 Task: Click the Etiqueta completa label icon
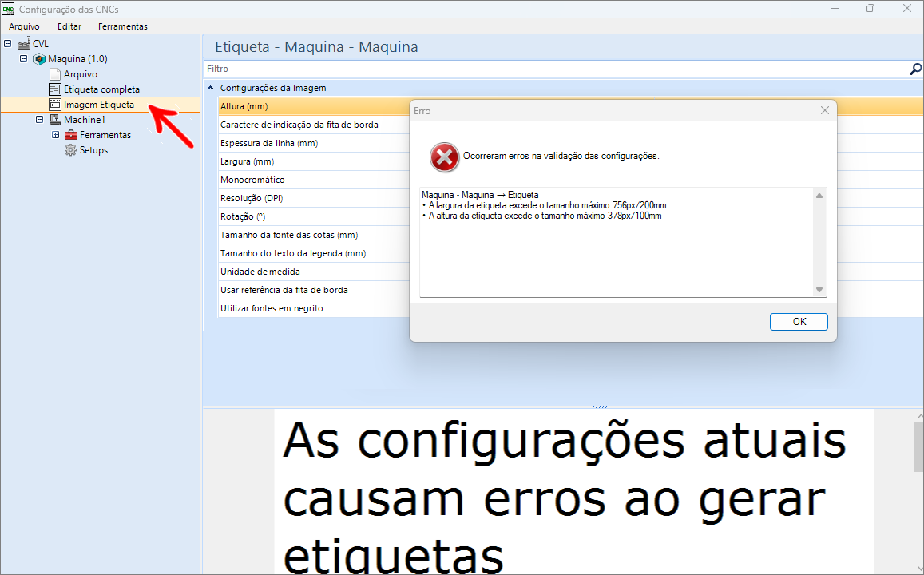[55, 89]
